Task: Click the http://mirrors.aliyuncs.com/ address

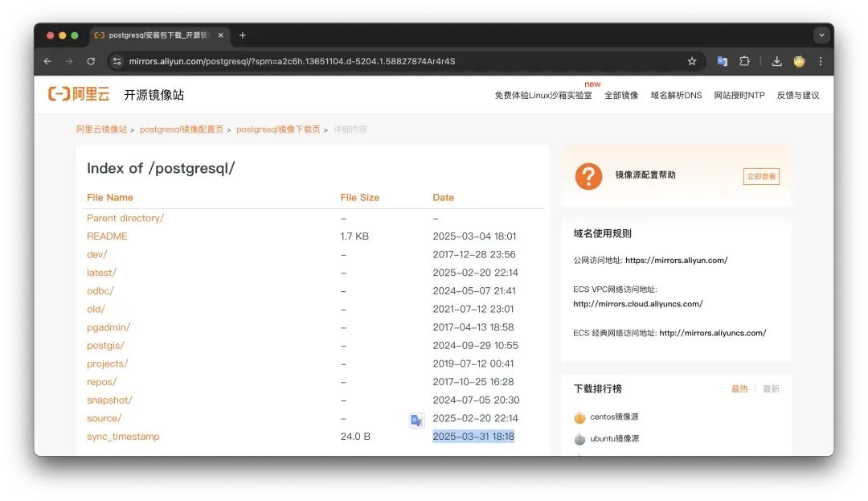Action: click(x=712, y=333)
